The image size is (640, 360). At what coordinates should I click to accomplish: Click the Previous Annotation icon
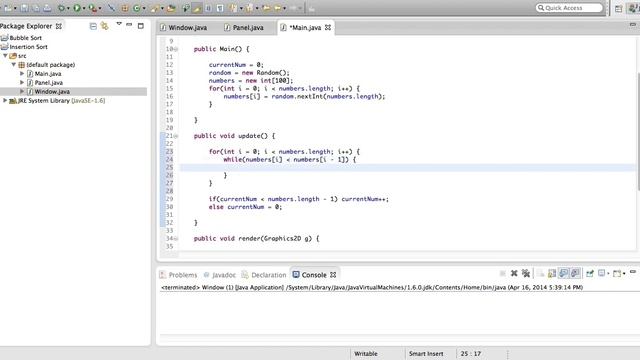tap(249, 8)
